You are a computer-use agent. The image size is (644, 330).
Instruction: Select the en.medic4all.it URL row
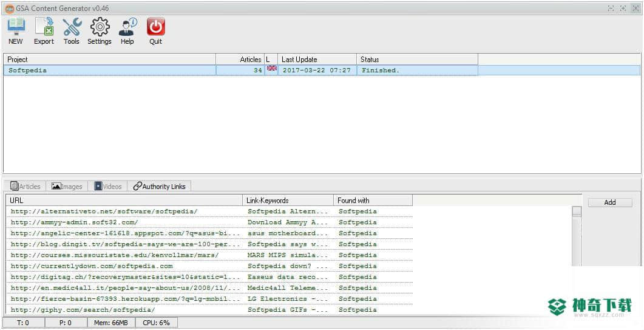pyautogui.click(x=209, y=288)
